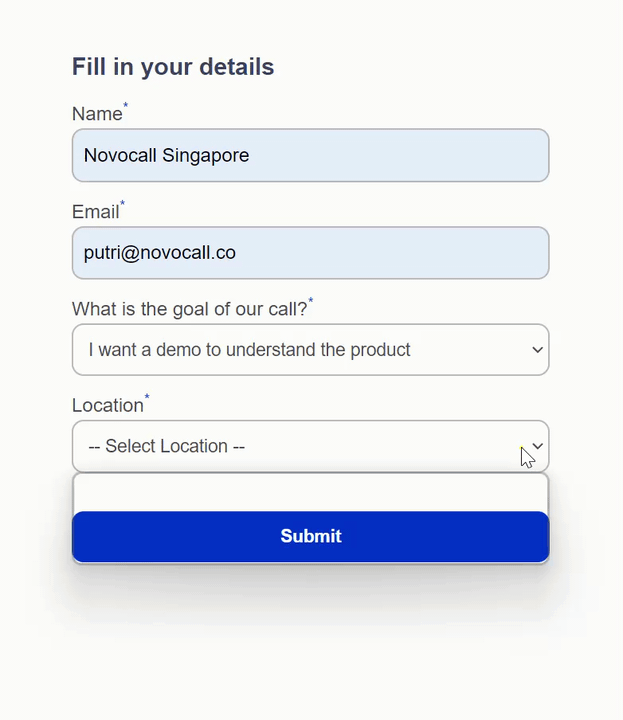
Task: Click the chevron arrow on Location dropdown
Action: tap(538, 446)
